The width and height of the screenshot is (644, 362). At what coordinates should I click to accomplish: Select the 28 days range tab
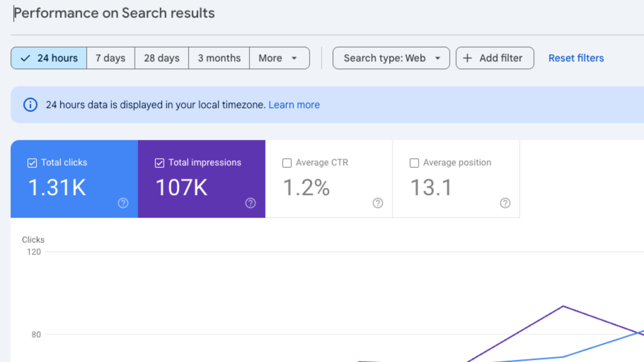coord(162,58)
